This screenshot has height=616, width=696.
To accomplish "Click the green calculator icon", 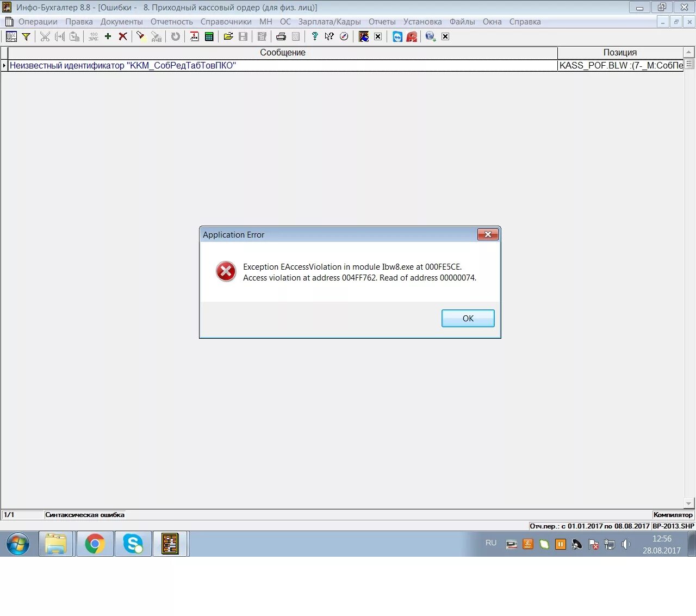I will point(209,36).
